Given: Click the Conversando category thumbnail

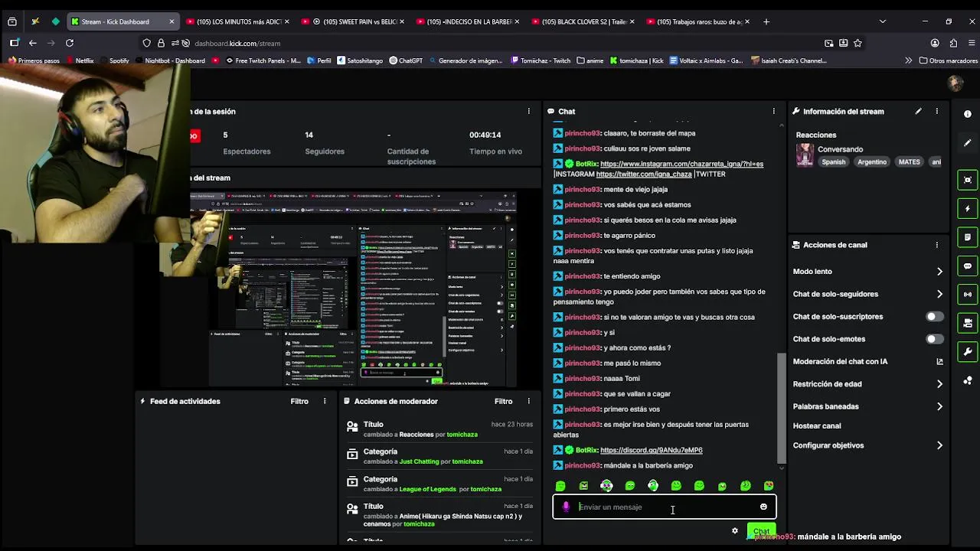Looking at the screenshot, I should [805, 155].
